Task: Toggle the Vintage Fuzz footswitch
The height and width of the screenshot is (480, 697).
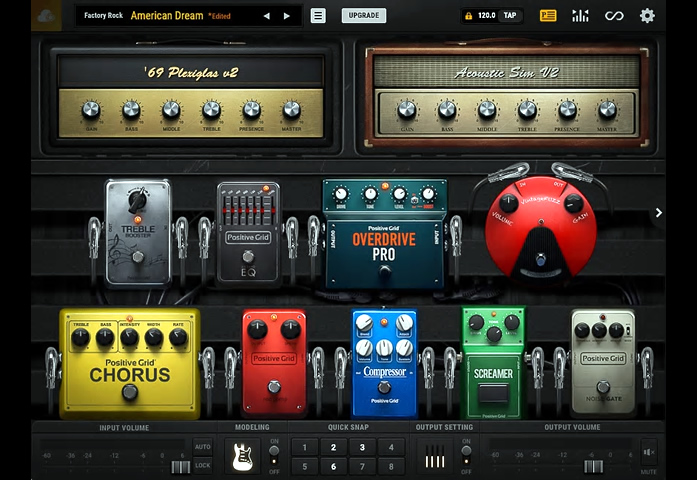Action: coord(541,260)
